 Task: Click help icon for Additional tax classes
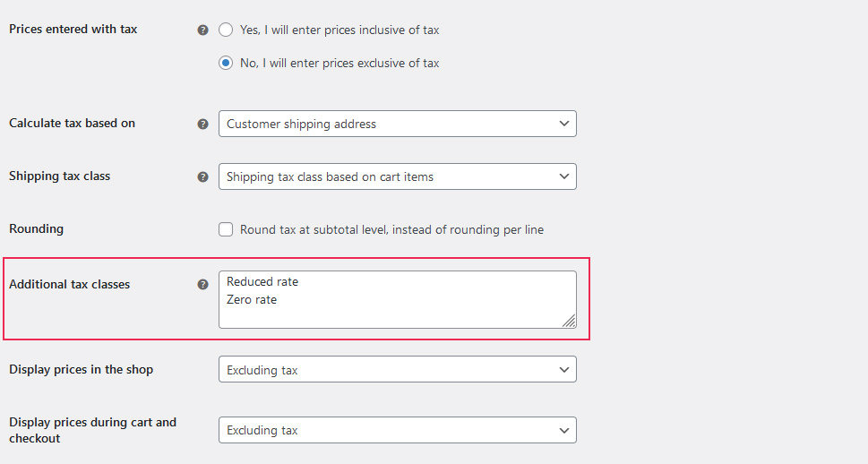pos(202,285)
